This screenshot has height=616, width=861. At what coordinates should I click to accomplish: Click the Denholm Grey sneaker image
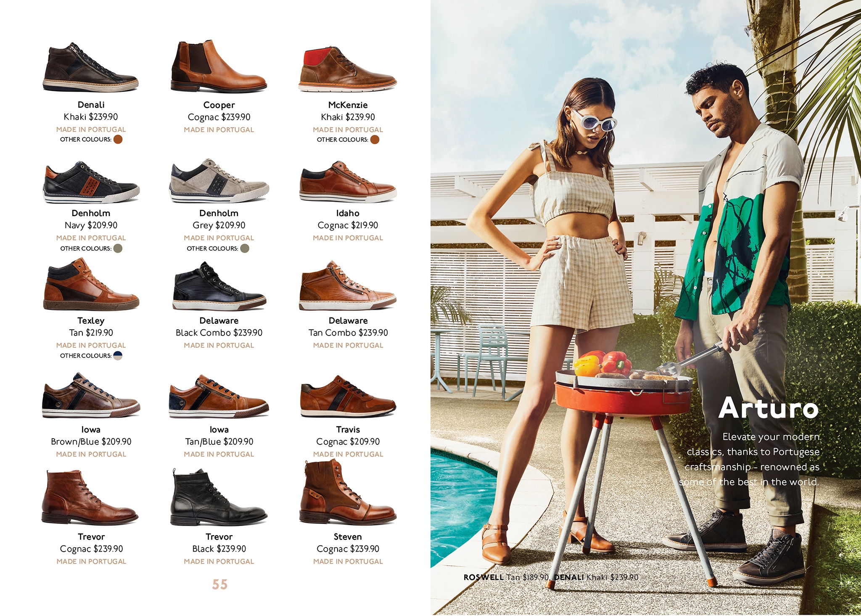point(219,181)
